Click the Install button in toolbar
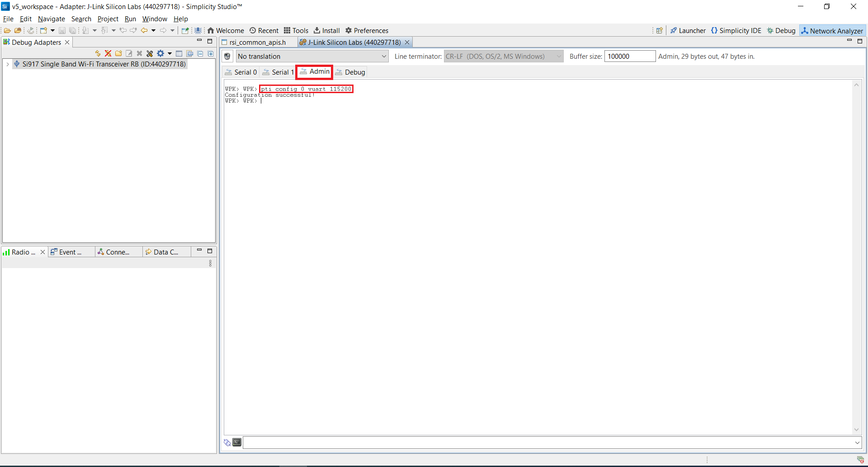The image size is (868, 467). click(327, 31)
